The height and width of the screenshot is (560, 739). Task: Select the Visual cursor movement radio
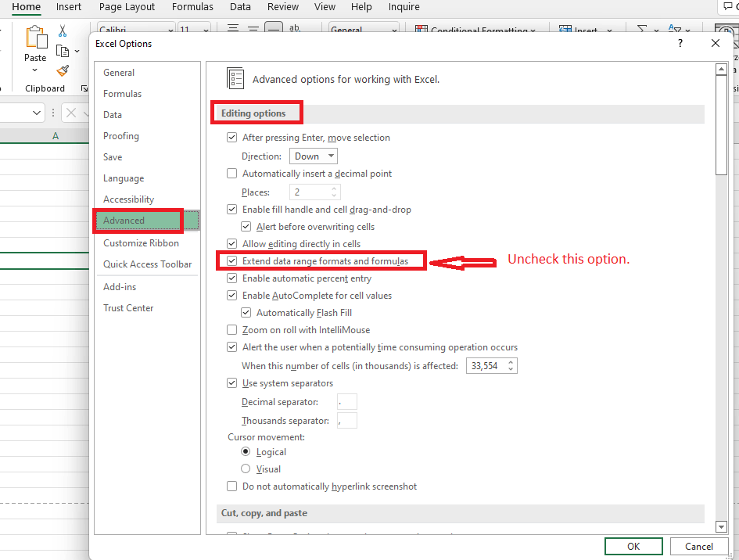(246, 468)
